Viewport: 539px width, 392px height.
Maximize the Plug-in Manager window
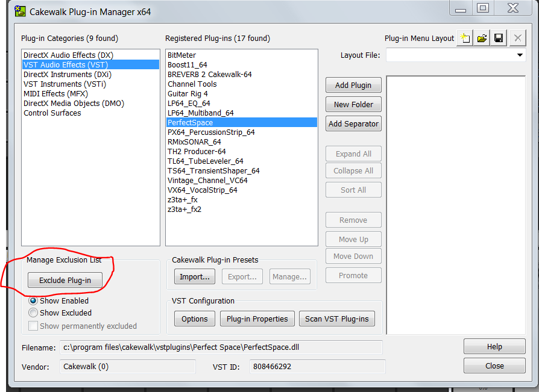[482, 8]
